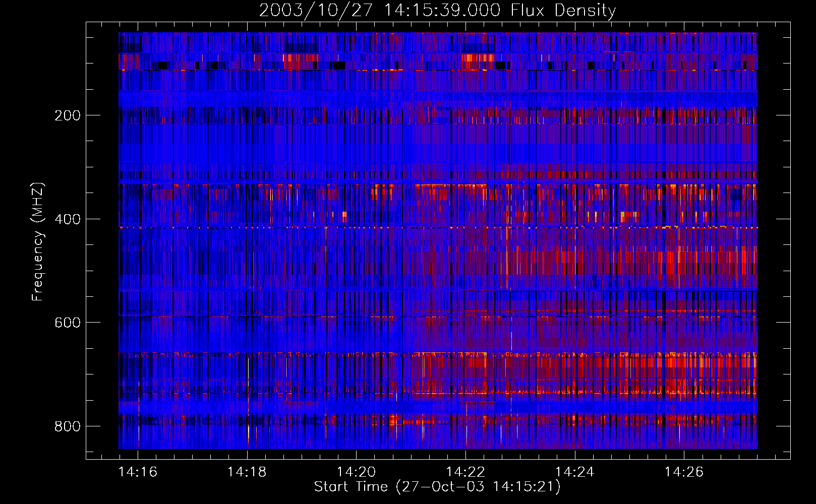
Task: Click the 14:18 time tick label
Action: coord(247,472)
